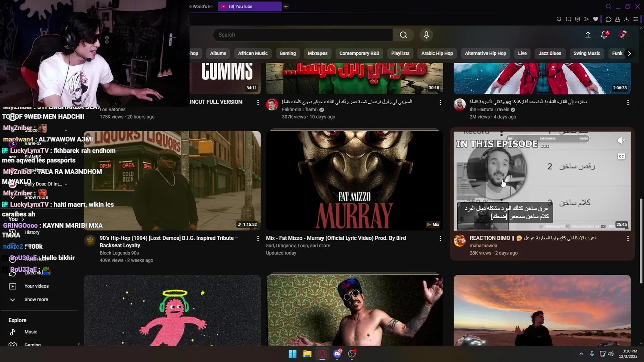Click the Opera tab search magnifier icon

608,6
